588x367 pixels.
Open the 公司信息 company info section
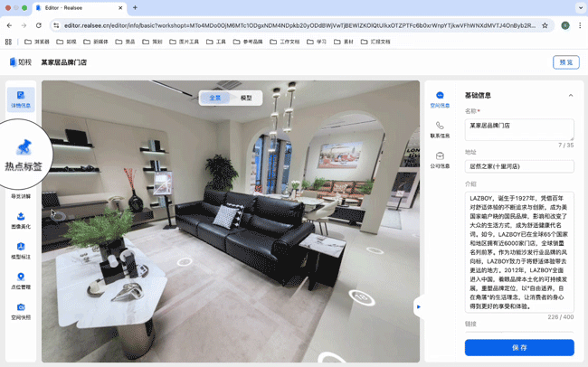pos(440,160)
